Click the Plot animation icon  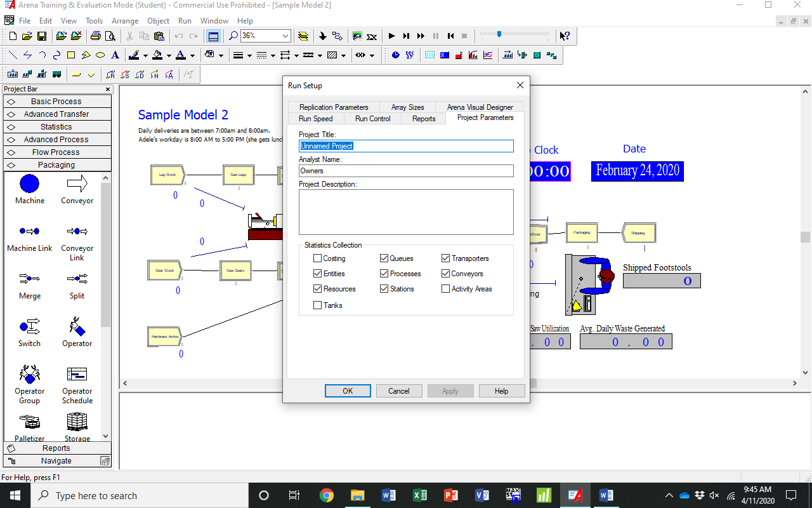tap(487, 55)
